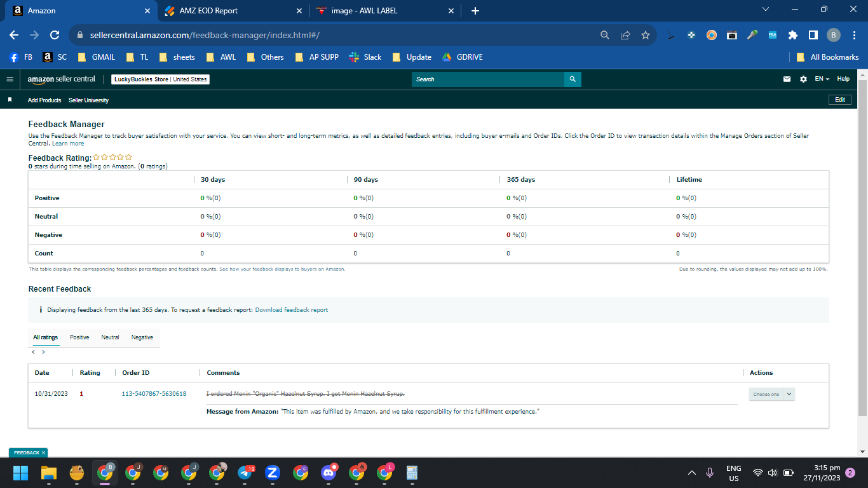868x488 pixels.
Task: Open Telegram from the taskbar
Action: pos(245,473)
